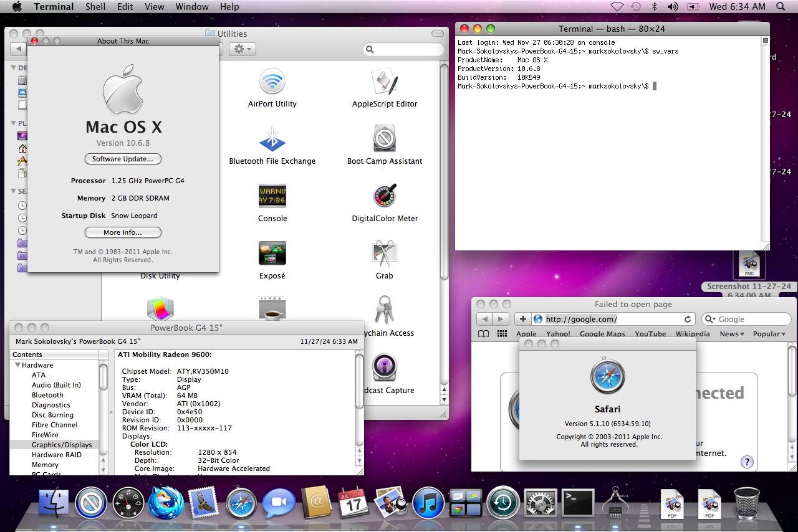Image resolution: width=798 pixels, height=532 pixels.
Task: Collapse the SEARCH FOR section in sidebar
Action: [14, 191]
